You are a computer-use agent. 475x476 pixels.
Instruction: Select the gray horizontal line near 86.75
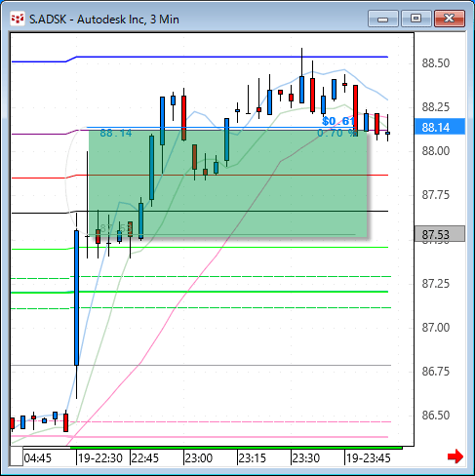click(201, 366)
